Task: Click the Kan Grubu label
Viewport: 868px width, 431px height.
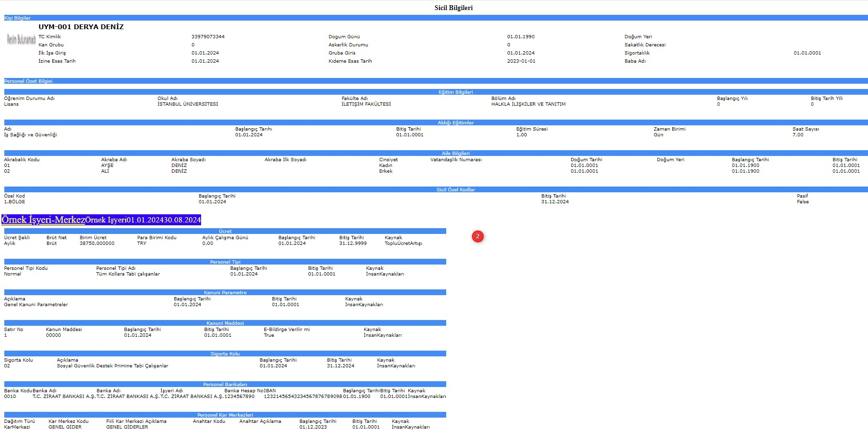Action: coord(51,45)
